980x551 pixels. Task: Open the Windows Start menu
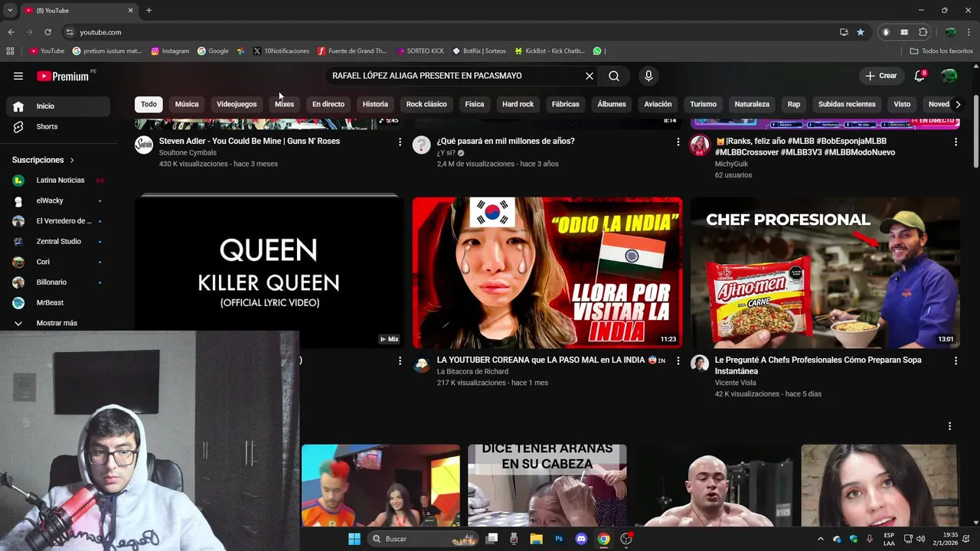coord(354,539)
